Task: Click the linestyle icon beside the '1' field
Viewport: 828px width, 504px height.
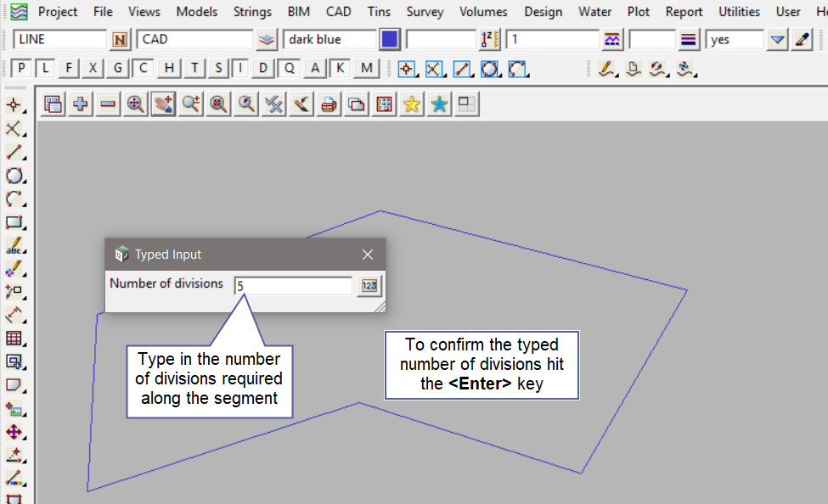Action: coord(612,40)
